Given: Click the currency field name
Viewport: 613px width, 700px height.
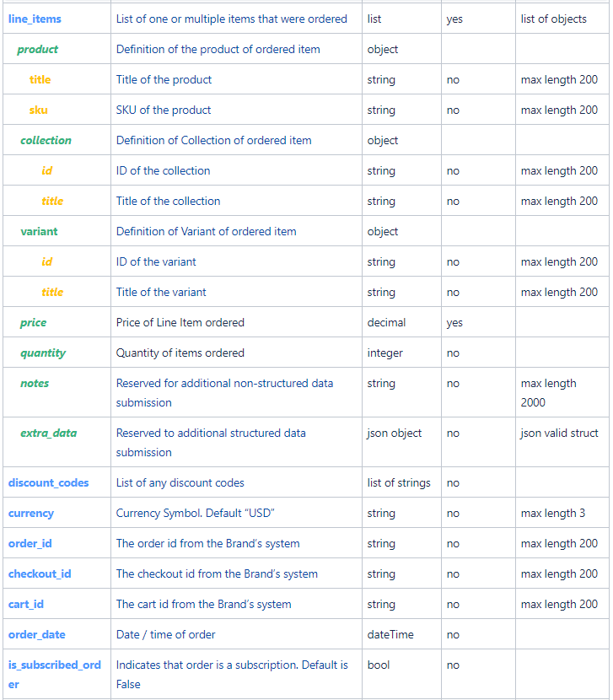Looking at the screenshot, I should (x=31, y=514).
